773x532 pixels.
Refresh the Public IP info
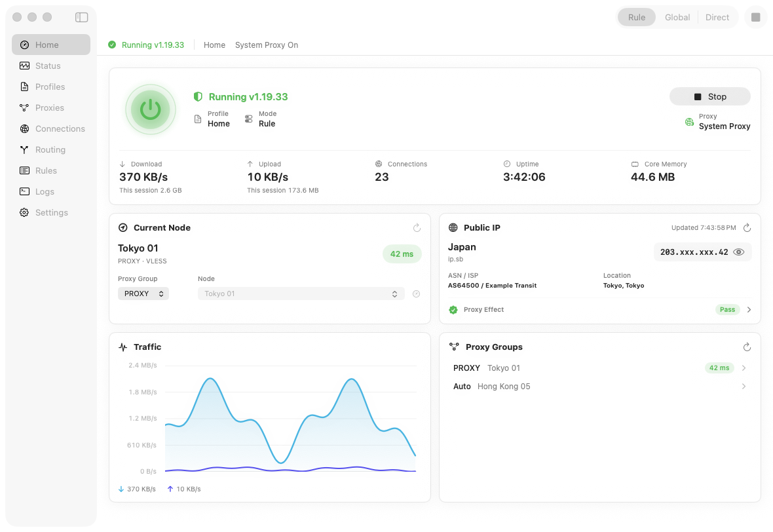tap(747, 228)
